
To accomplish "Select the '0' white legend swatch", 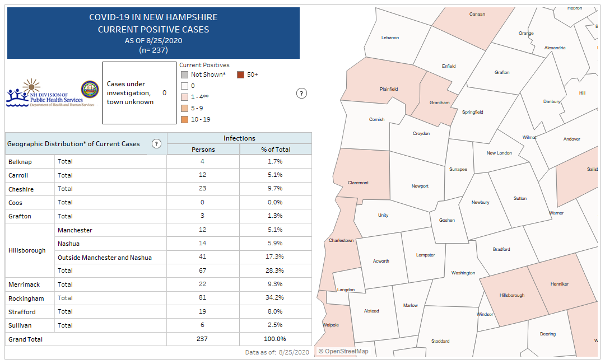I will [x=184, y=86].
